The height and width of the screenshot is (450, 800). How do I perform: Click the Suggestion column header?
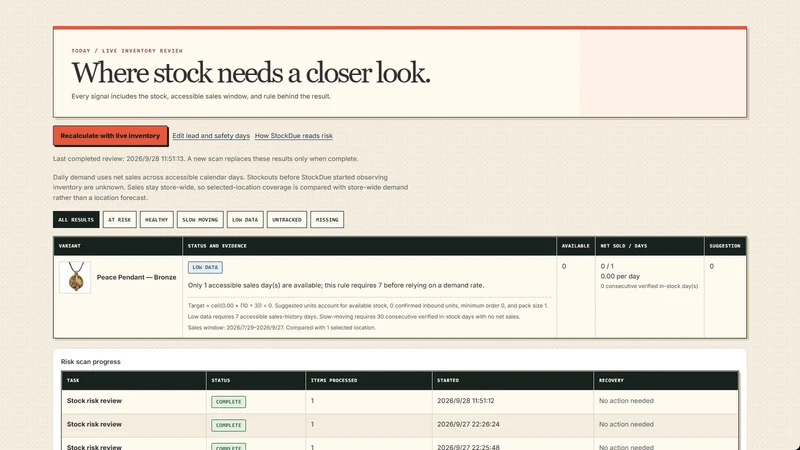(x=725, y=246)
